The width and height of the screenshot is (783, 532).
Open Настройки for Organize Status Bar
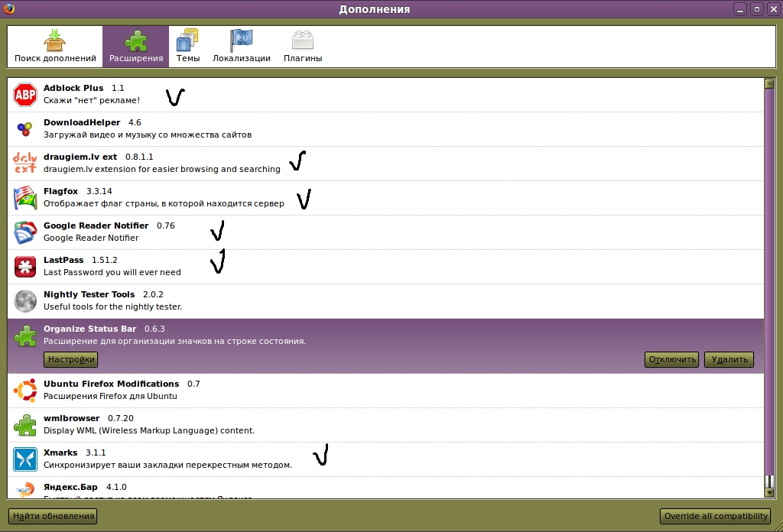tap(71, 359)
